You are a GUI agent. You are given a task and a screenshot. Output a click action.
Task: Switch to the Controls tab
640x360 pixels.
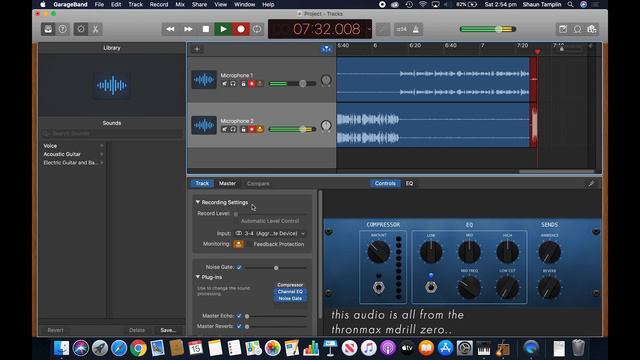coord(385,183)
